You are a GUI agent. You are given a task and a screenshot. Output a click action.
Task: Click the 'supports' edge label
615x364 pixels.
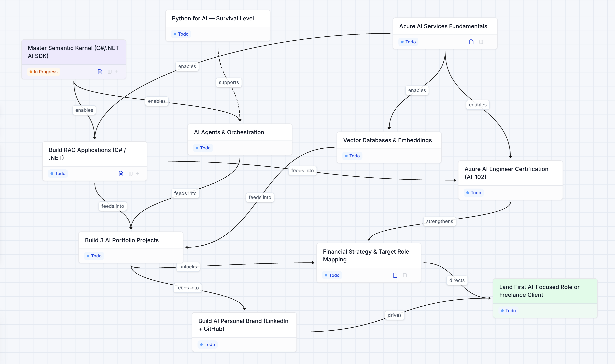(229, 82)
